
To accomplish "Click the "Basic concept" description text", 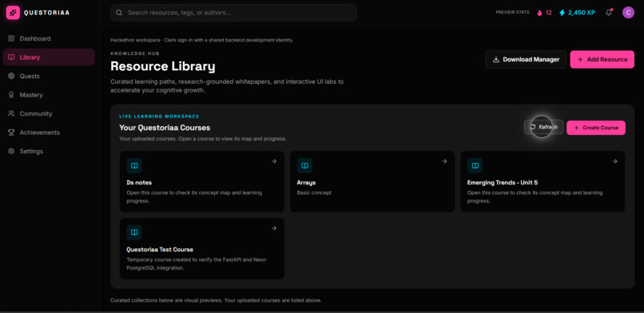I will [x=314, y=192].
